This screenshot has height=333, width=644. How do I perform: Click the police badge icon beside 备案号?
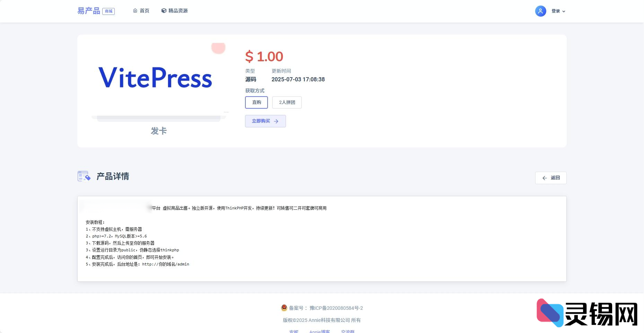coord(284,308)
